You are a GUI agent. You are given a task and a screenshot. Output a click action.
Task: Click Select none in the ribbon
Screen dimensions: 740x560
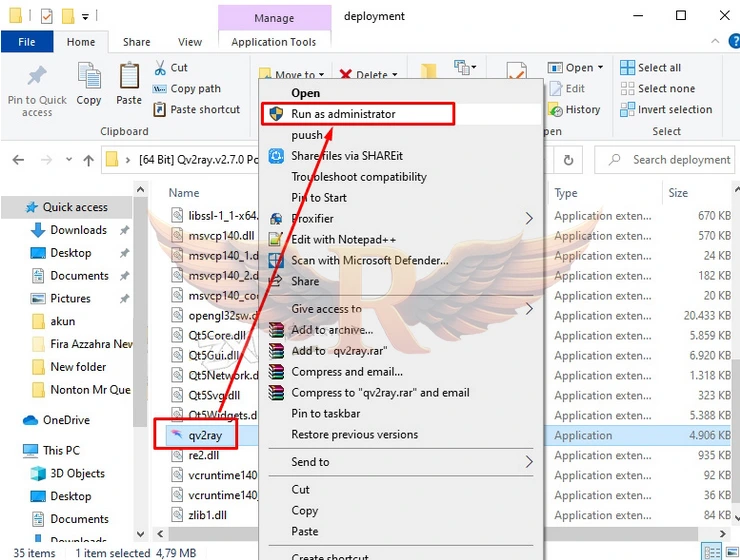pos(627,89)
